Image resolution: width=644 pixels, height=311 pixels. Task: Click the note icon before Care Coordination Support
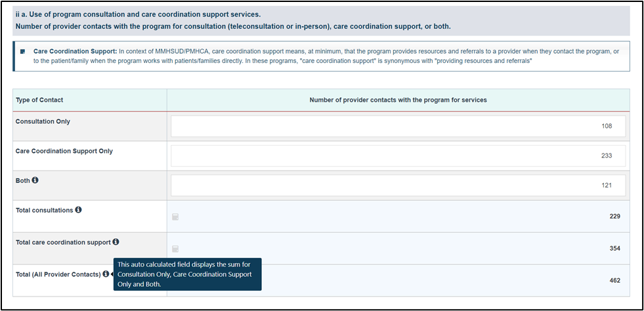point(22,52)
